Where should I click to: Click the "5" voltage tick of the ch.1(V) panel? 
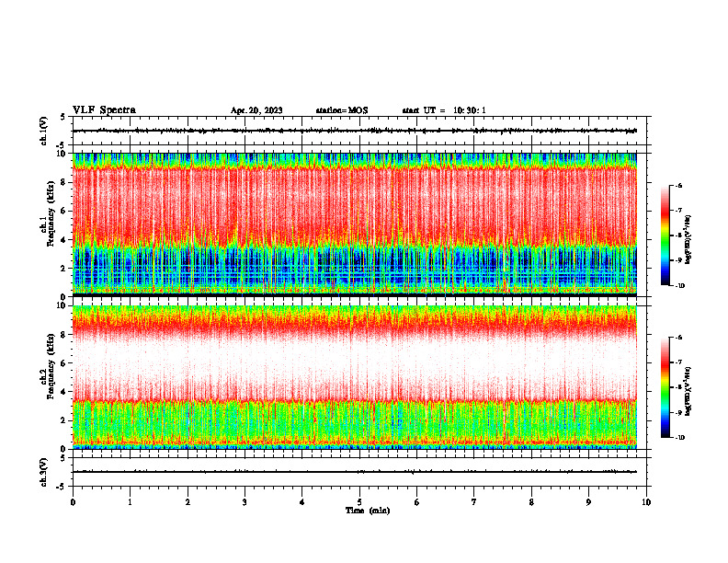63,117
